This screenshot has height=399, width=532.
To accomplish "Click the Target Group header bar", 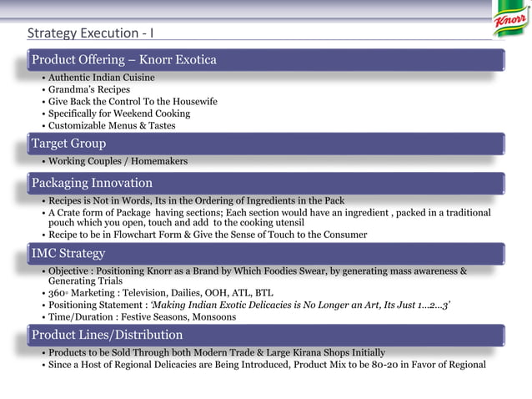I will (x=266, y=144).
